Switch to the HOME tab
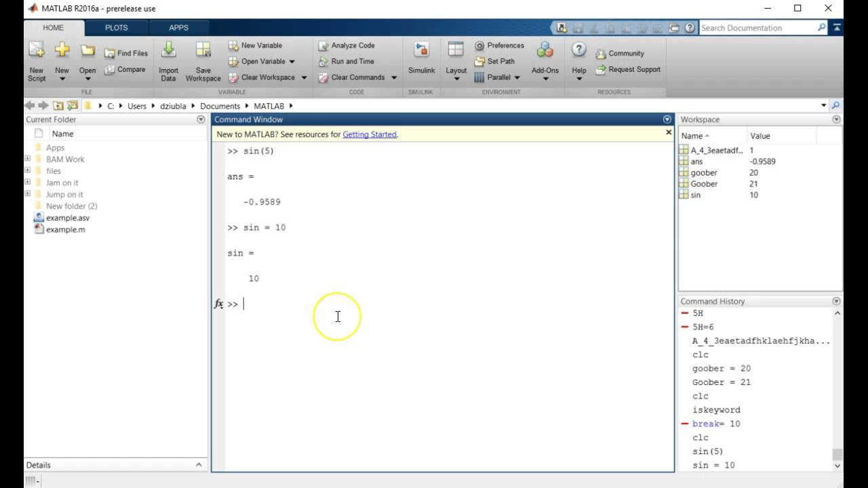This screenshot has height=488, width=868. pos(54,28)
